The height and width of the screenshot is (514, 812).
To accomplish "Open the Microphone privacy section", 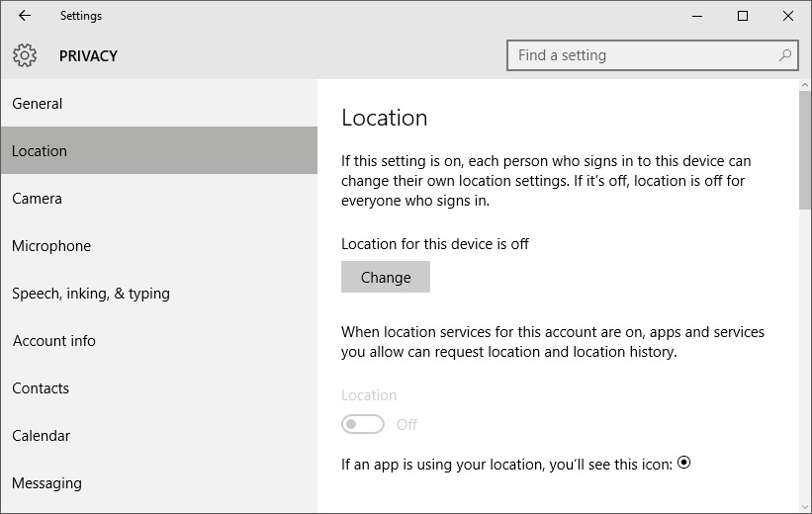I will point(159,246).
